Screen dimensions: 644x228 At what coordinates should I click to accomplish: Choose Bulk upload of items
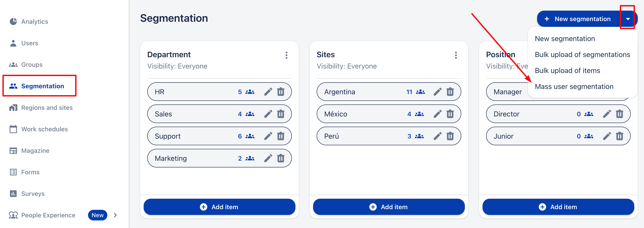point(567,71)
